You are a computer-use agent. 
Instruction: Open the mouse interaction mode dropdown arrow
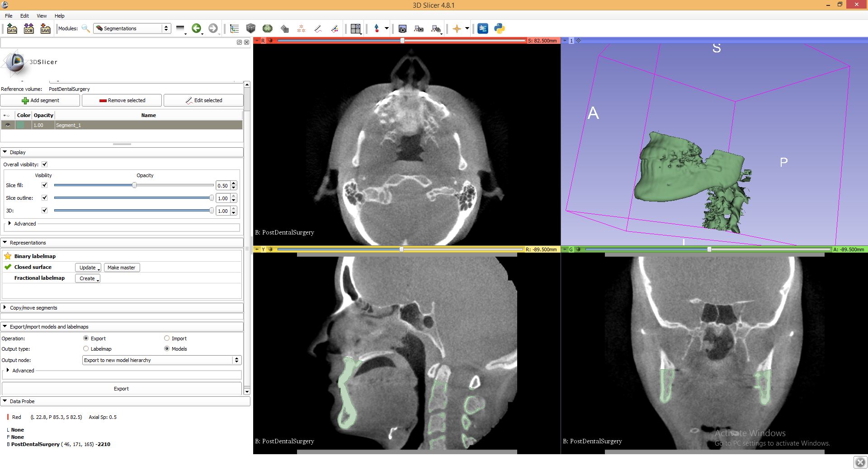click(387, 28)
